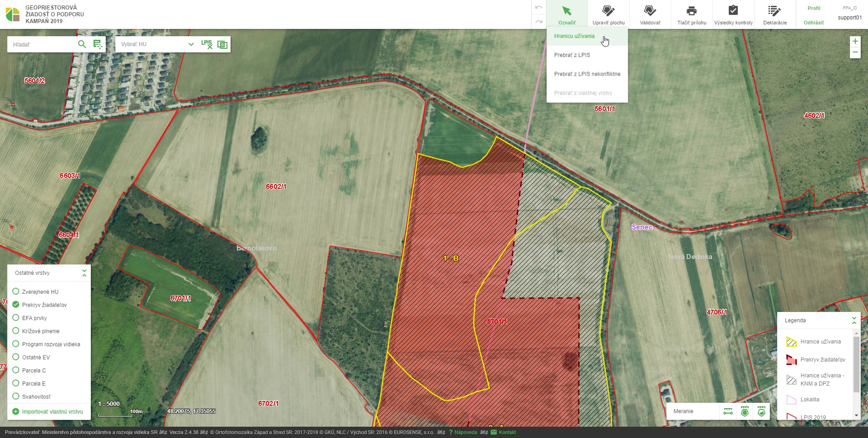Image resolution: width=868 pixels, height=438 pixels.
Task: Click the legend scroll down arrow
Action: [x=856, y=415]
